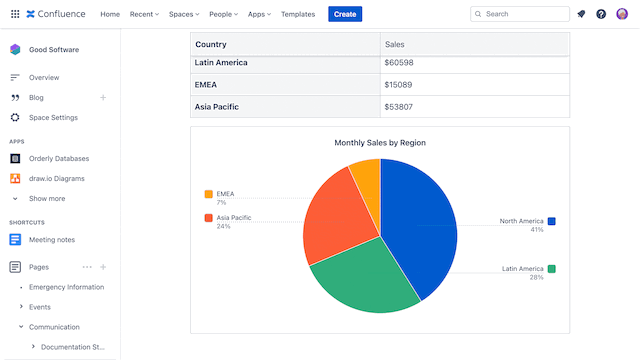Select the EMEA table cell
Screen dimensions: 640x360
[x=285, y=85]
